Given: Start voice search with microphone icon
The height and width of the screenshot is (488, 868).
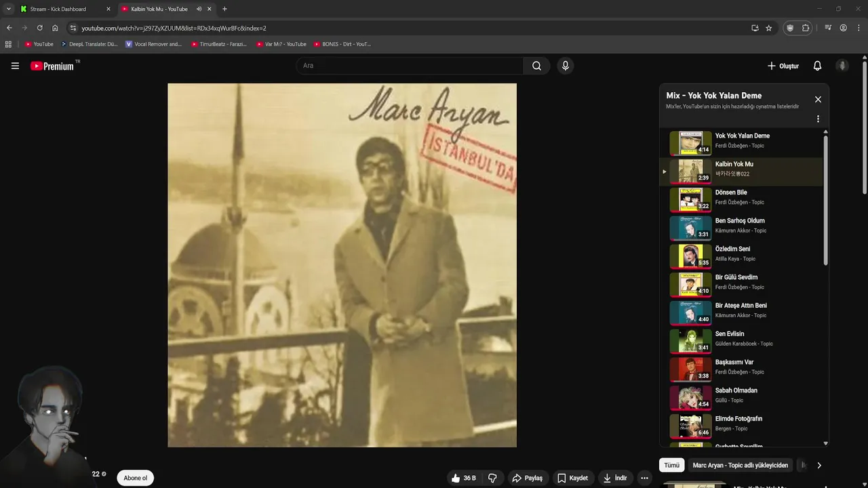Looking at the screenshot, I should coord(565,66).
